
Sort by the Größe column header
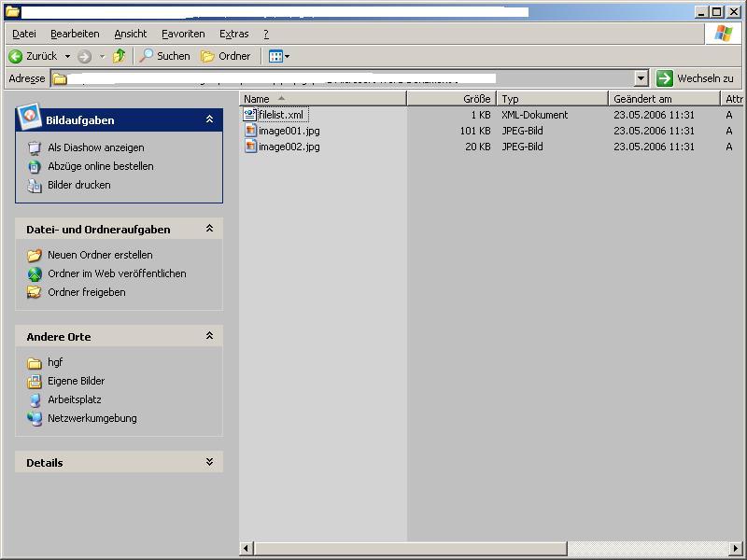pyautogui.click(x=452, y=99)
